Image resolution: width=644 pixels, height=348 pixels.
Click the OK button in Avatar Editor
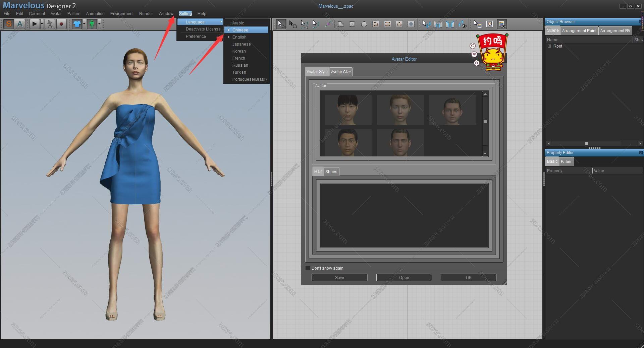[x=468, y=278]
